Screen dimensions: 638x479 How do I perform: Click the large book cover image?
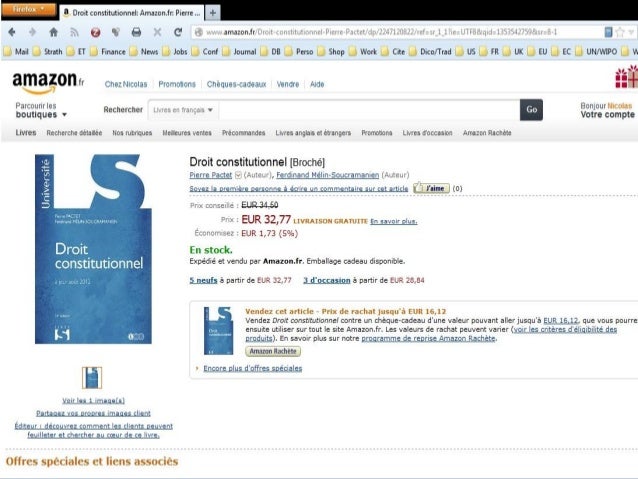click(x=93, y=249)
